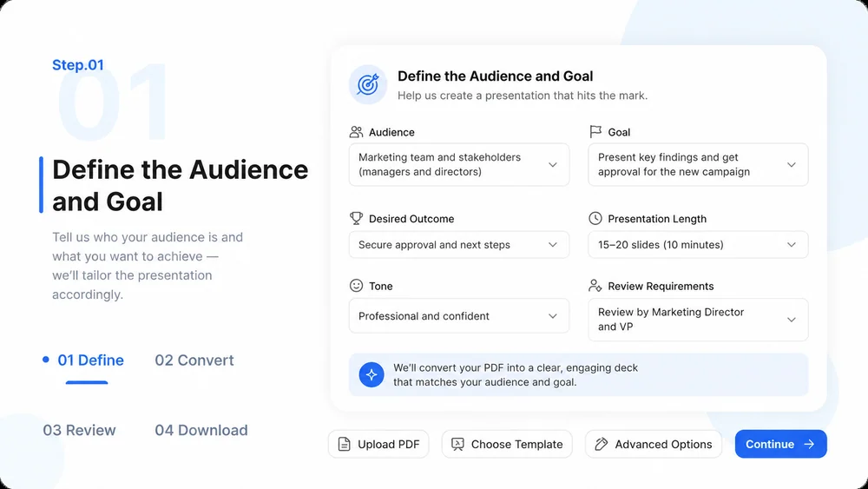
Task: Click the people icon next to Audience
Action: pyautogui.click(x=356, y=132)
